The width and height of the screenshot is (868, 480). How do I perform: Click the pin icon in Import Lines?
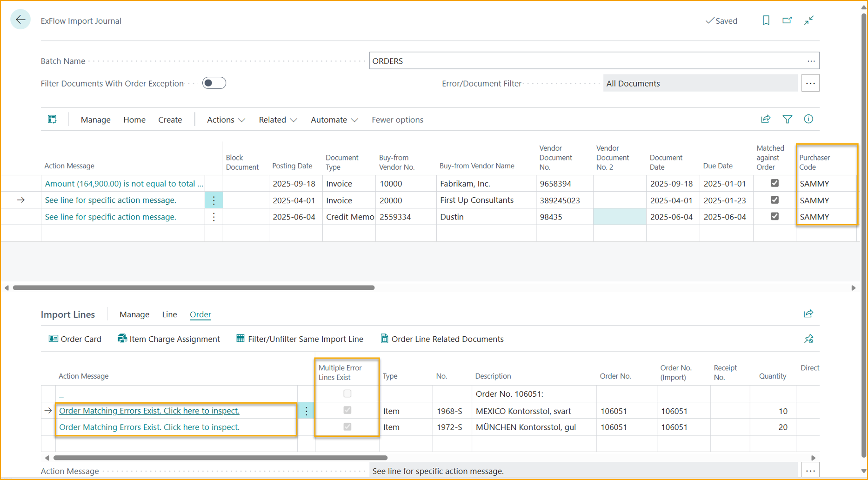point(808,339)
